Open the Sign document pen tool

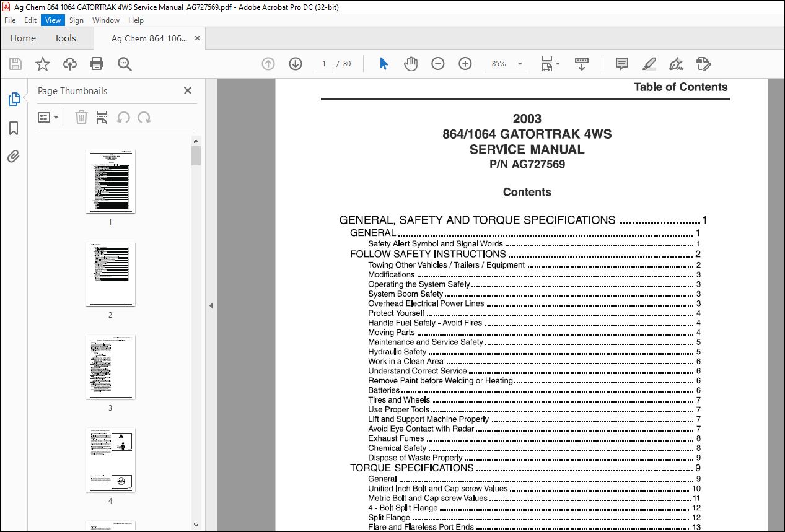point(676,64)
